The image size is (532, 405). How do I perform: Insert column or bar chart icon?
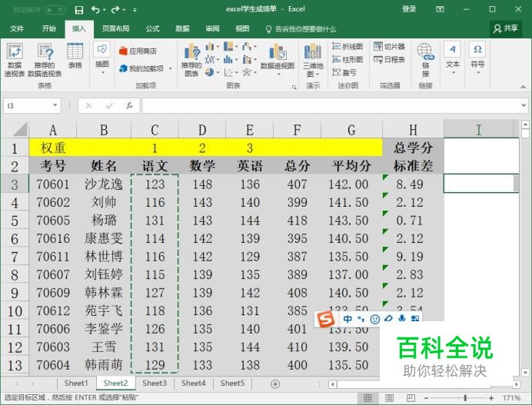[211, 46]
